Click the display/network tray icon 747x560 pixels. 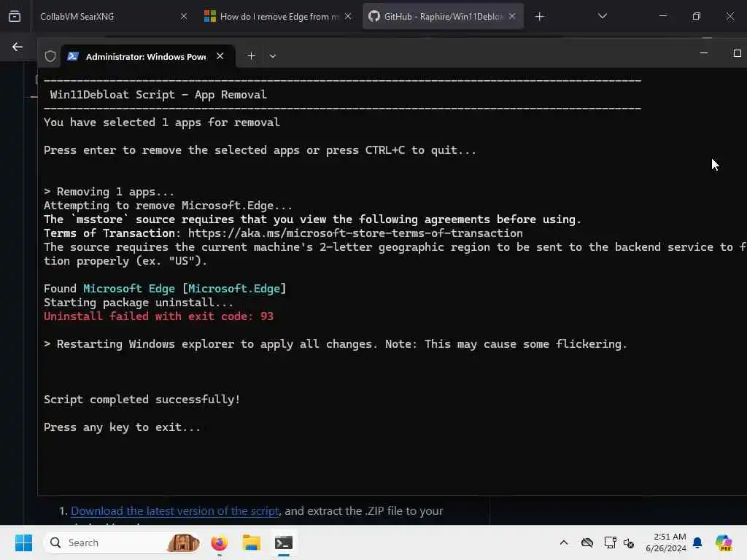610,542
